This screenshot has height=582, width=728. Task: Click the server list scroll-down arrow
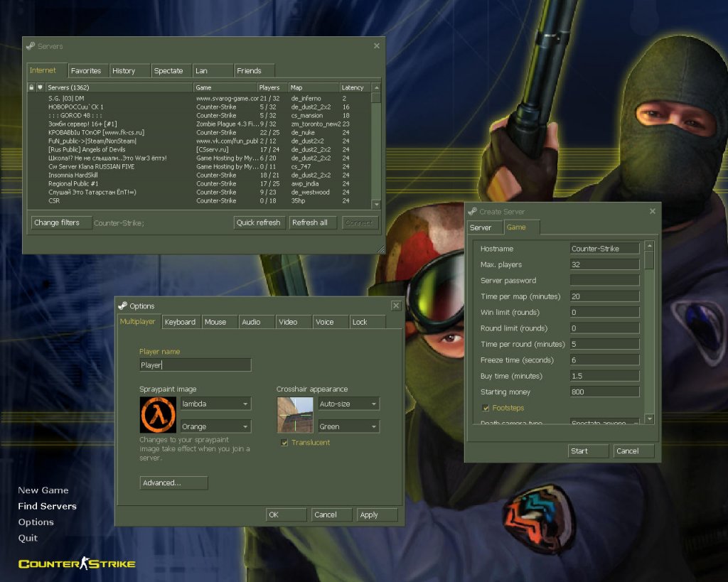pyautogui.click(x=376, y=204)
